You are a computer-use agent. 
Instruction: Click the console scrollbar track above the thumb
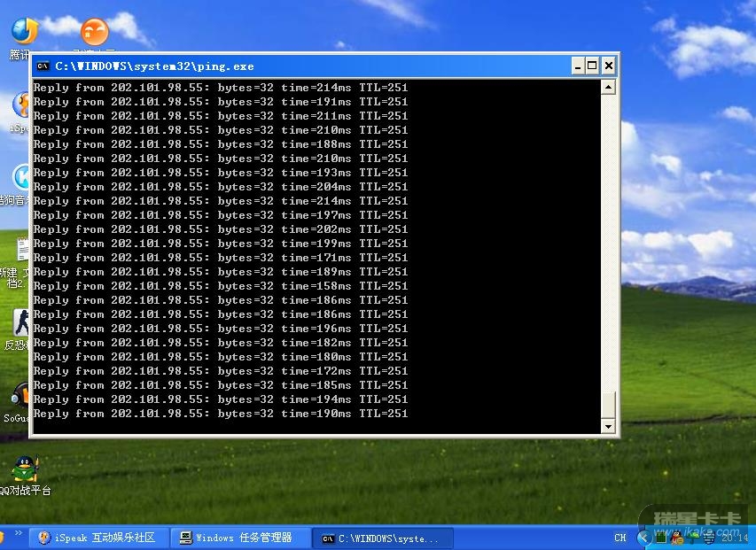[x=608, y=243]
